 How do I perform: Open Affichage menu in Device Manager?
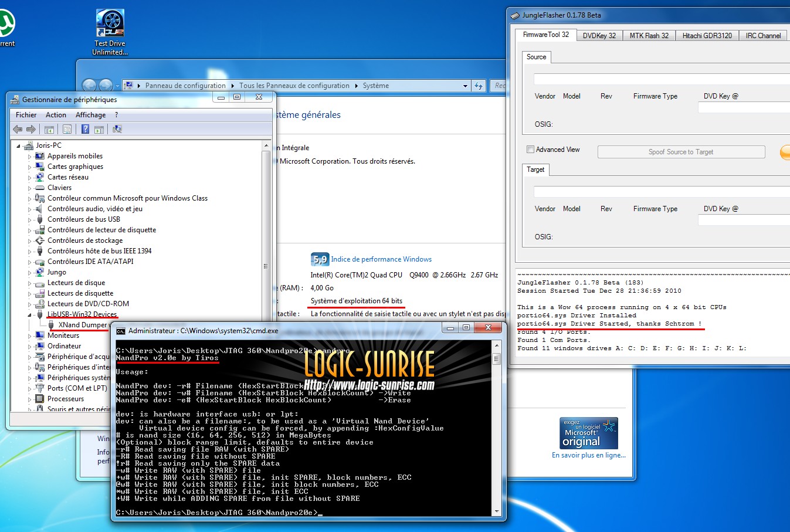[x=90, y=115]
